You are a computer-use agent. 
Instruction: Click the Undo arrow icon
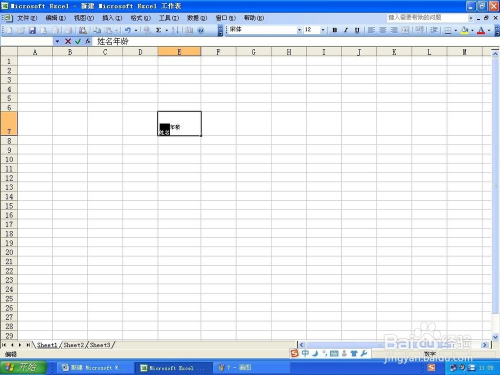(128, 30)
